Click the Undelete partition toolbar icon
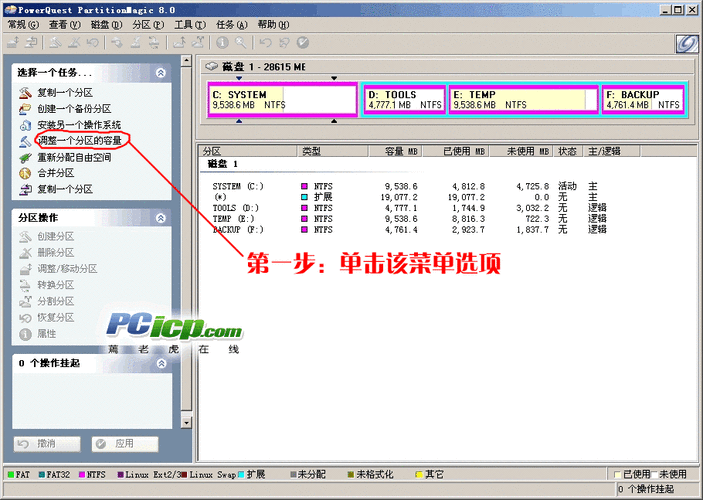 click(93, 43)
